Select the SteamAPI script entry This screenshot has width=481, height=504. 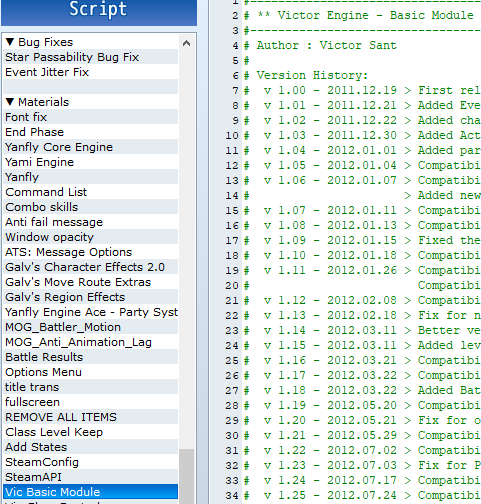90,477
